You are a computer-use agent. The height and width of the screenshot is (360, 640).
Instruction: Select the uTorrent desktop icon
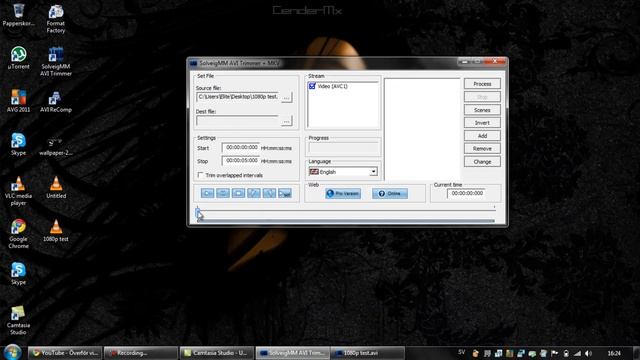pos(18,58)
